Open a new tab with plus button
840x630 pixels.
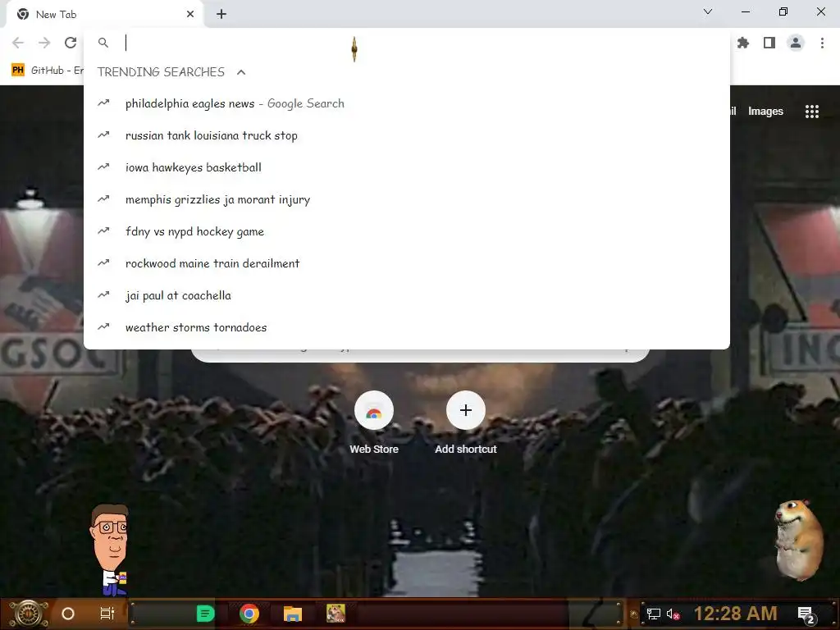point(221,15)
